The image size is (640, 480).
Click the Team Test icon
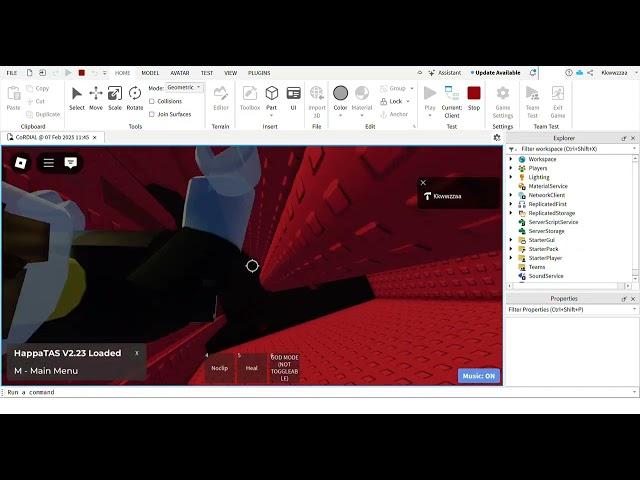532,93
